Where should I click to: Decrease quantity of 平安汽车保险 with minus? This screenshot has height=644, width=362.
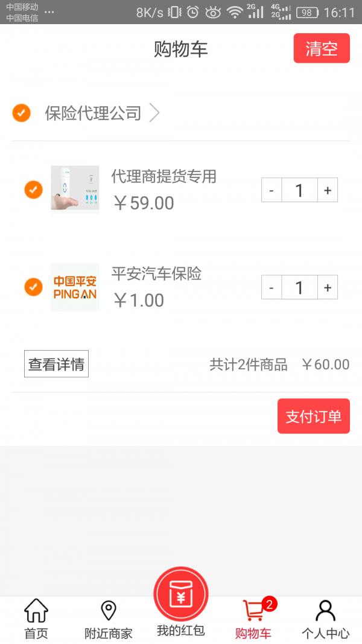[271, 287]
